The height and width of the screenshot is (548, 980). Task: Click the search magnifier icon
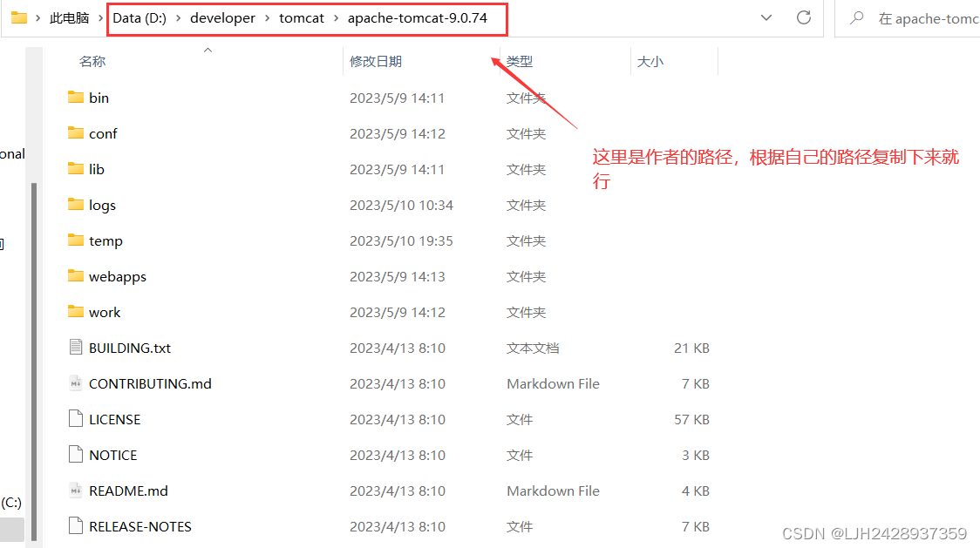tap(857, 17)
